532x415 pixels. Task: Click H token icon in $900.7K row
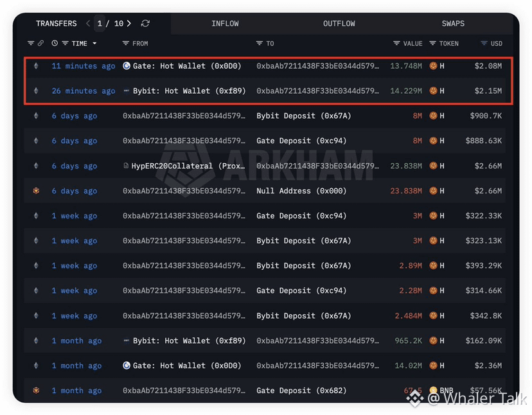[433, 116]
